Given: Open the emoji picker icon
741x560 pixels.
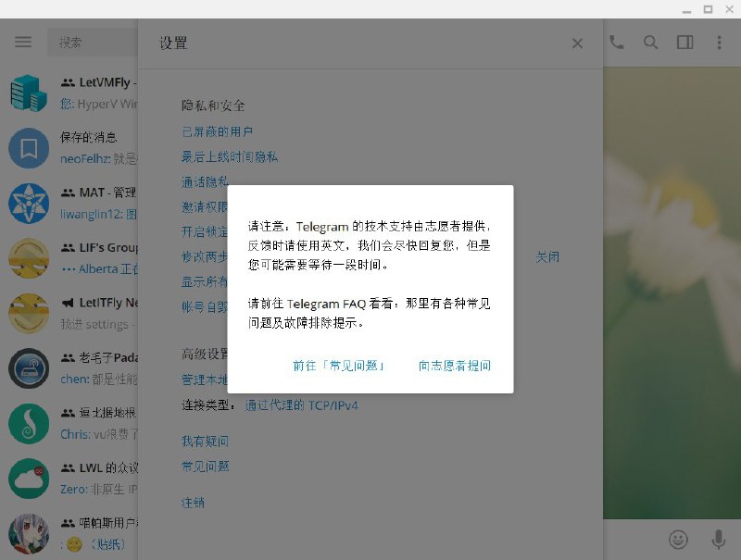Looking at the screenshot, I should click(678, 540).
